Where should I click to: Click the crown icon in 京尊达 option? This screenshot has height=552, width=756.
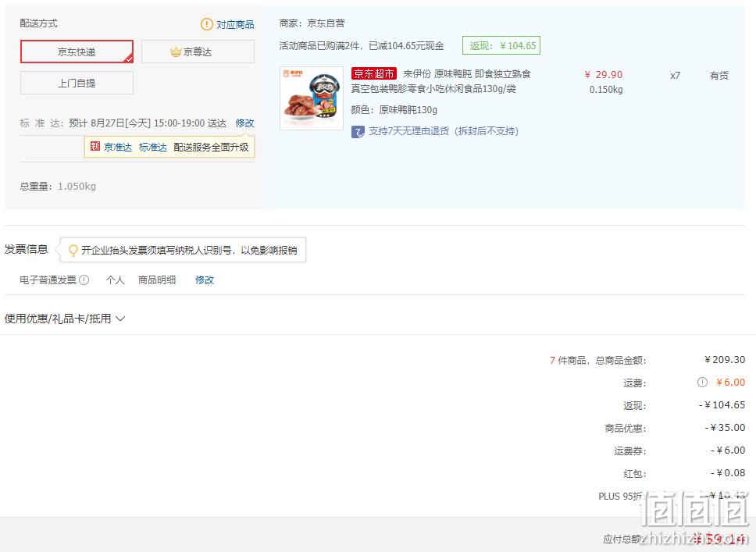176,52
